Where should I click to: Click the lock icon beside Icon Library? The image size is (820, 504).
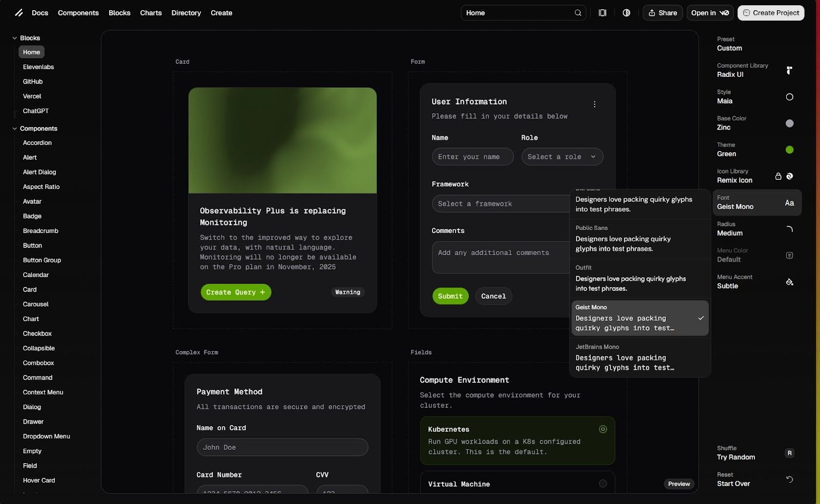(778, 176)
